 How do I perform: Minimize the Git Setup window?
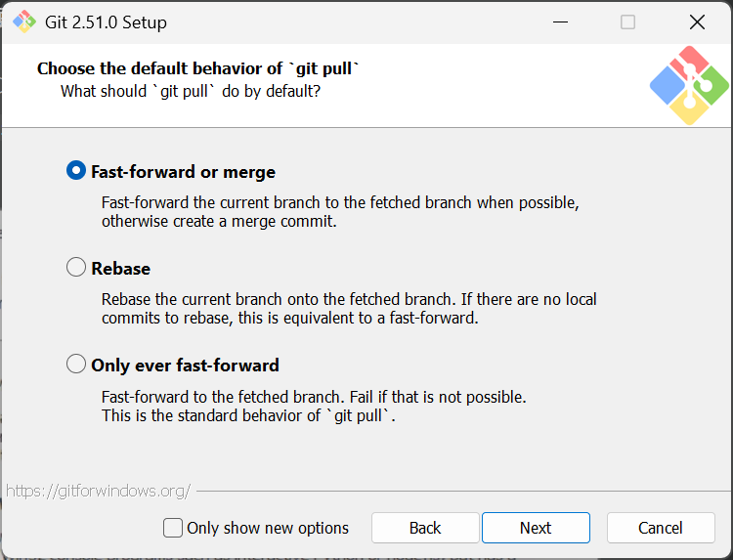560,22
